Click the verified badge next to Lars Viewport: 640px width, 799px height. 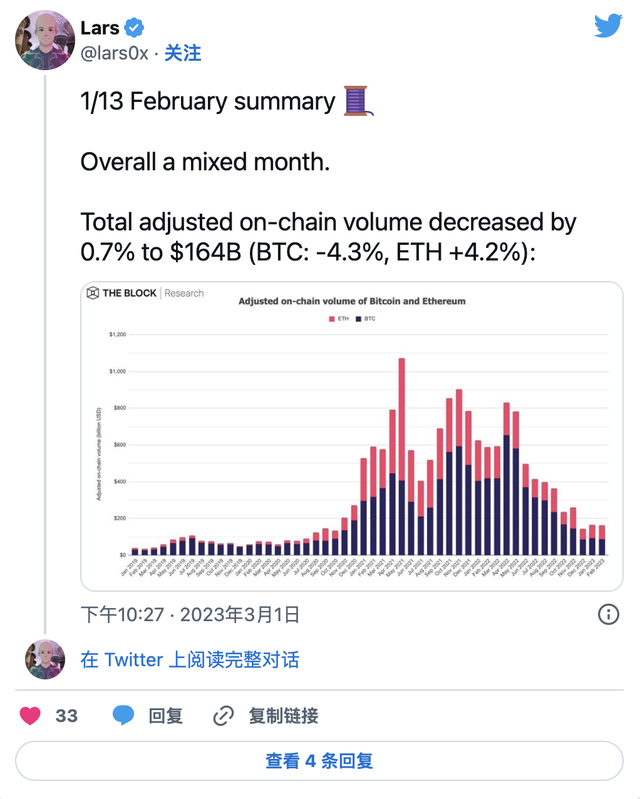[134, 27]
